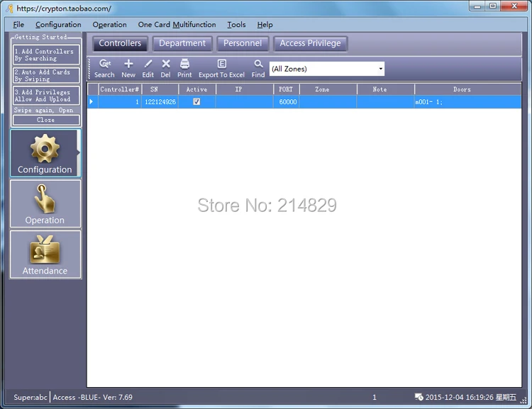Click Add Privileges Allow And Upload step

46,96
